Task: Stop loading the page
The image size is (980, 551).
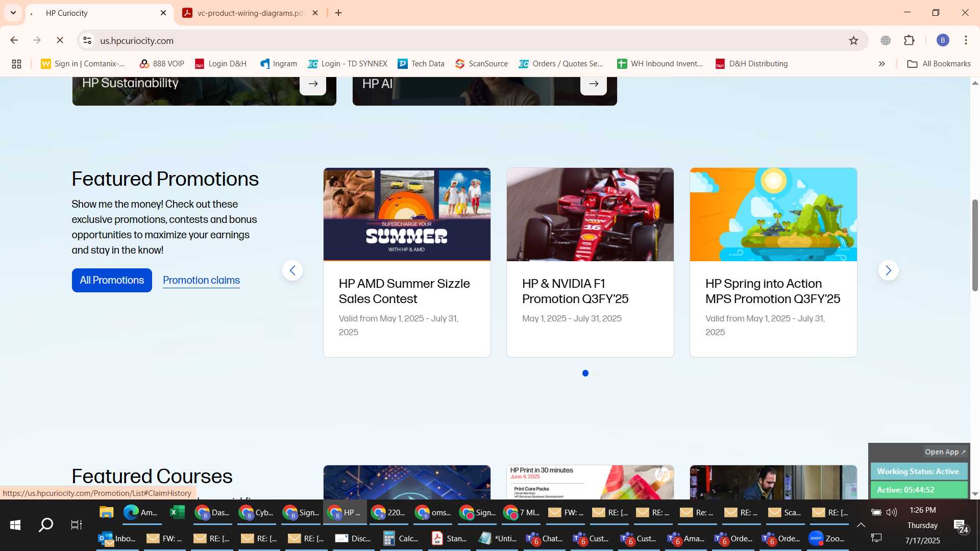Action: click(x=60, y=40)
